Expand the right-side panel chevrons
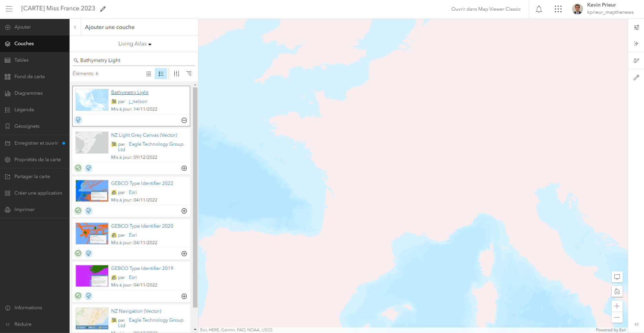This screenshot has width=644, height=333. (636, 324)
